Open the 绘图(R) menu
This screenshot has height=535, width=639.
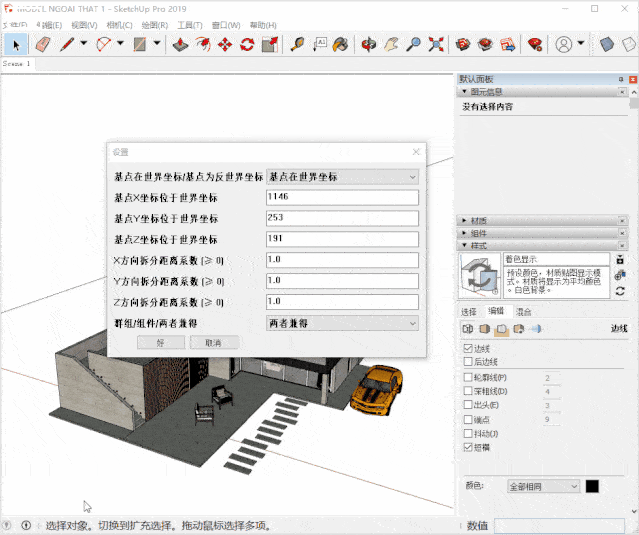(x=155, y=25)
